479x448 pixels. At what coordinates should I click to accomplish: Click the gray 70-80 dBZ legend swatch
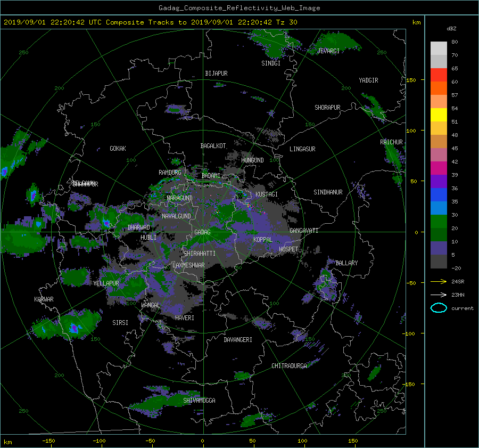pyautogui.click(x=439, y=48)
